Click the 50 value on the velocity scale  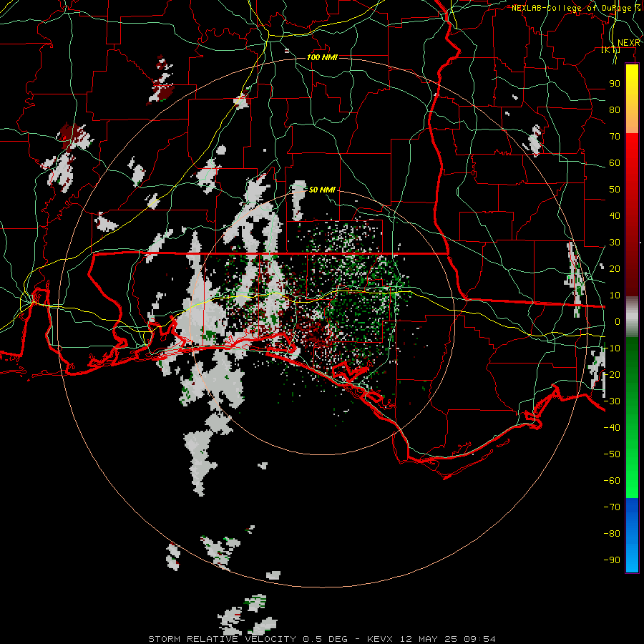tap(615, 190)
